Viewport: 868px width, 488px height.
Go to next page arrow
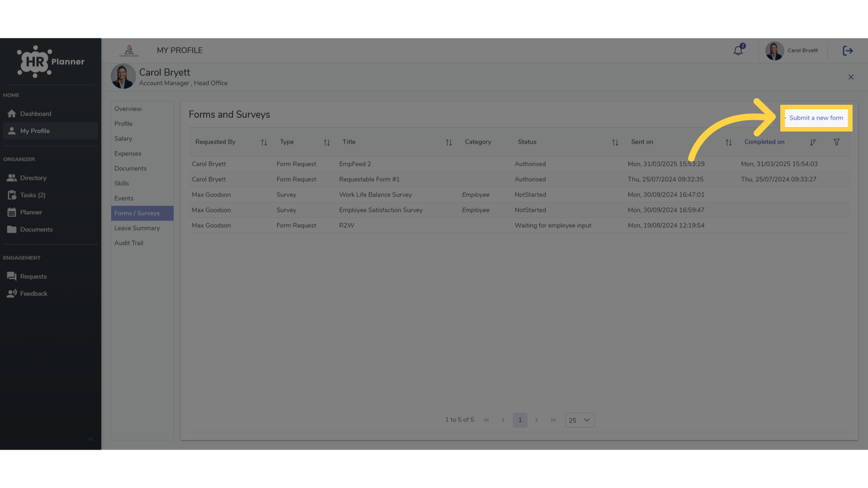click(537, 420)
